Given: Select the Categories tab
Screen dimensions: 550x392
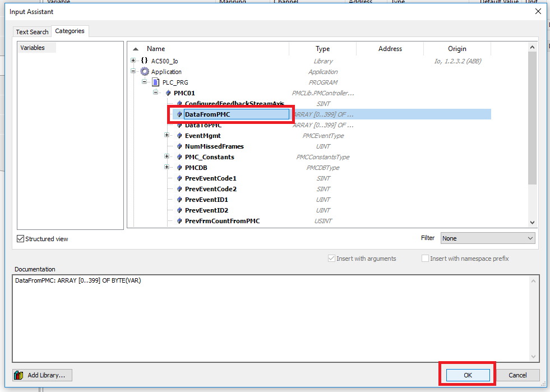Looking at the screenshot, I should coord(70,31).
